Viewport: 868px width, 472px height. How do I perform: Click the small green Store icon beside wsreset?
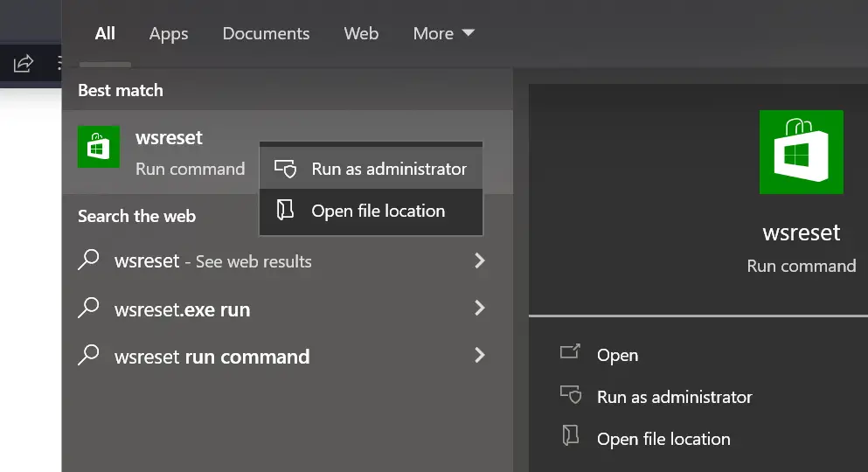[99, 147]
